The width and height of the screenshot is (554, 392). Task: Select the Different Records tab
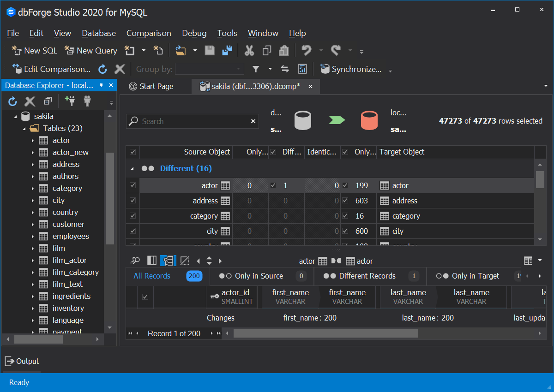point(370,276)
